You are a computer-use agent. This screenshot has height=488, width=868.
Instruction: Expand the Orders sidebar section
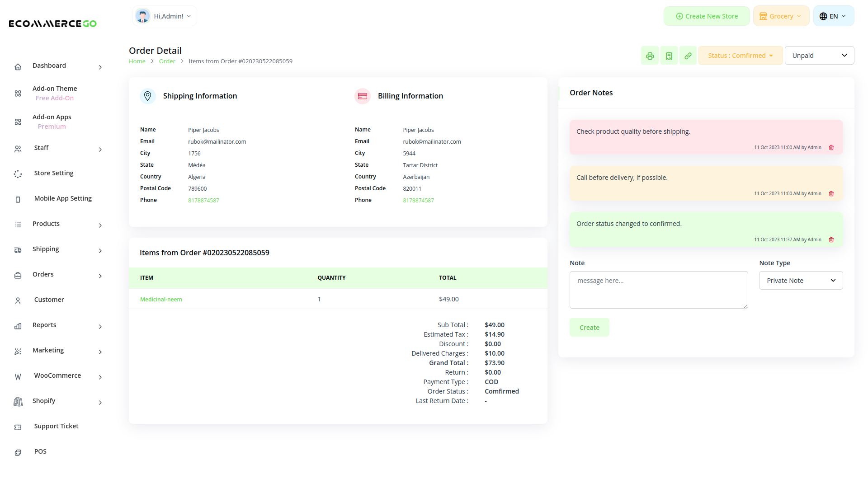coord(43,274)
